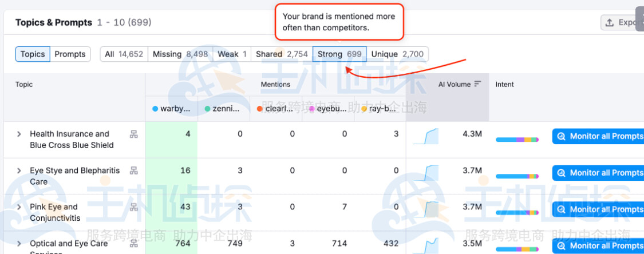Click intent color bar for Health Insurance row

(517, 140)
